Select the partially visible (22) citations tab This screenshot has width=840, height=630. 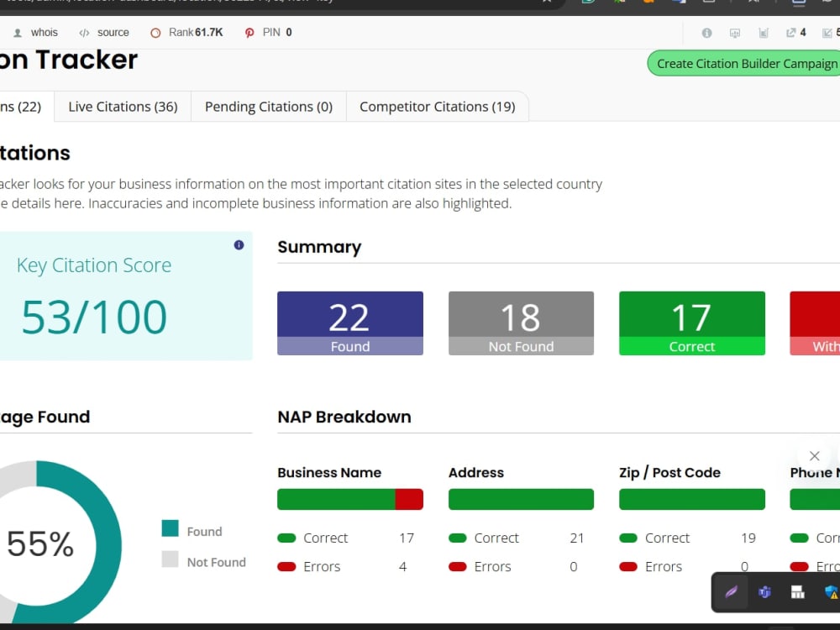coord(26,107)
